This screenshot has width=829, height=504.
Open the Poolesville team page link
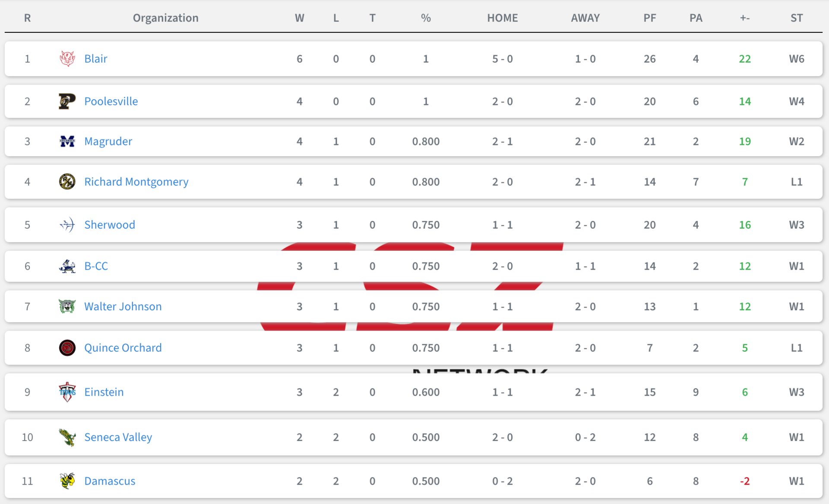111,101
